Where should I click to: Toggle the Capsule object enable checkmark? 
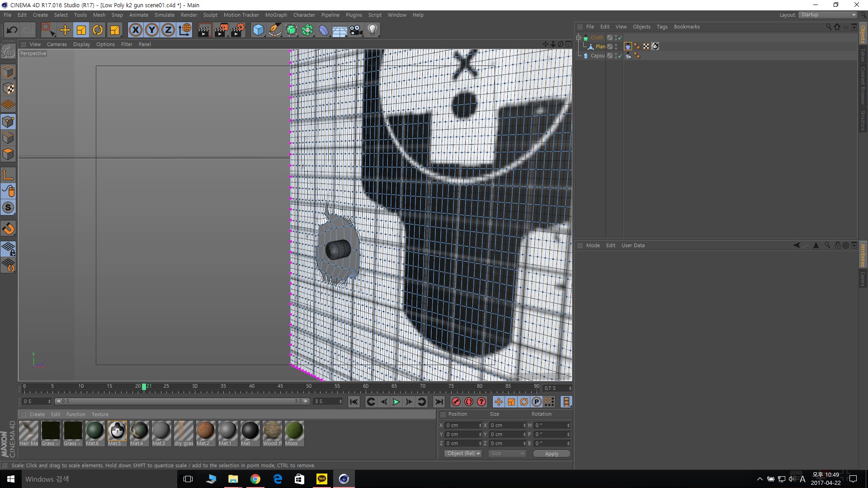pos(620,56)
